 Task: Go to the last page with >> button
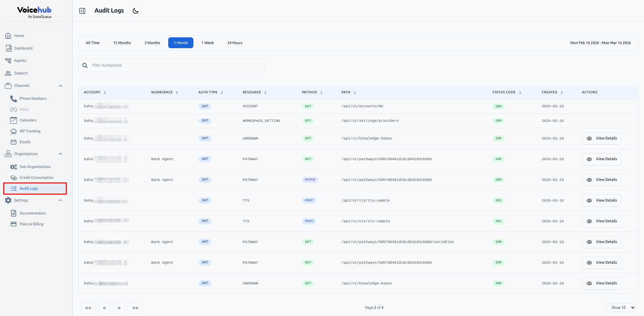click(x=135, y=308)
